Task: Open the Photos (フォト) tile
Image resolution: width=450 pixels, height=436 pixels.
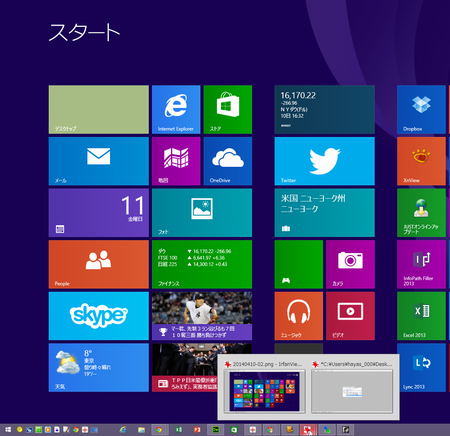Action: 202,213
